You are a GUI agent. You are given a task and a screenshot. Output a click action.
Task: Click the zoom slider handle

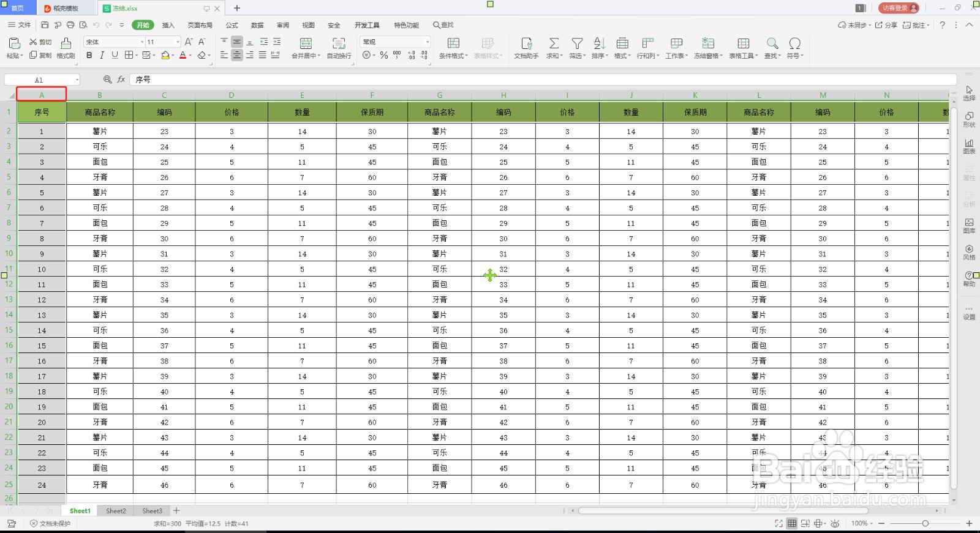tap(925, 523)
